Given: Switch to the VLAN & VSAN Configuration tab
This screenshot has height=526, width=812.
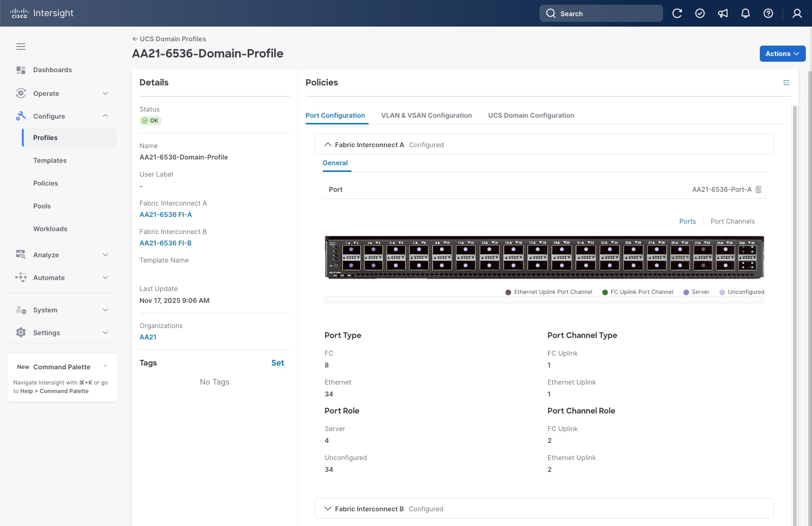Looking at the screenshot, I should pyautogui.click(x=426, y=115).
